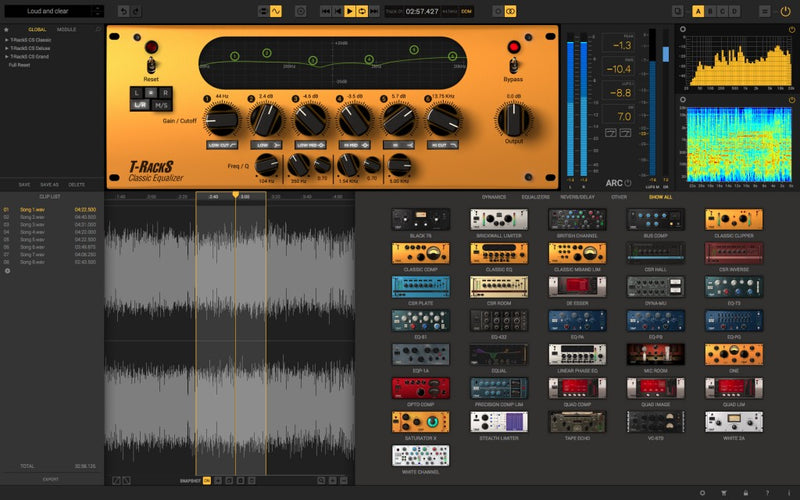Enable M/S processing mode

(x=161, y=105)
